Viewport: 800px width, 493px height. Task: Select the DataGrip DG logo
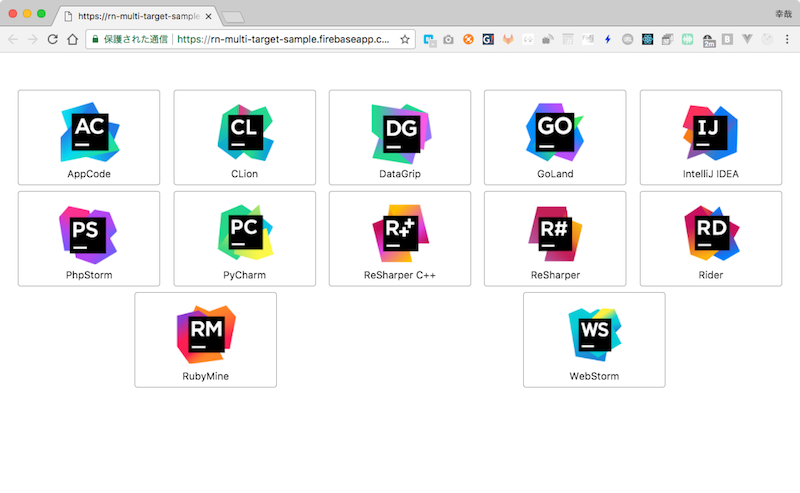click(x=402, y=134)
